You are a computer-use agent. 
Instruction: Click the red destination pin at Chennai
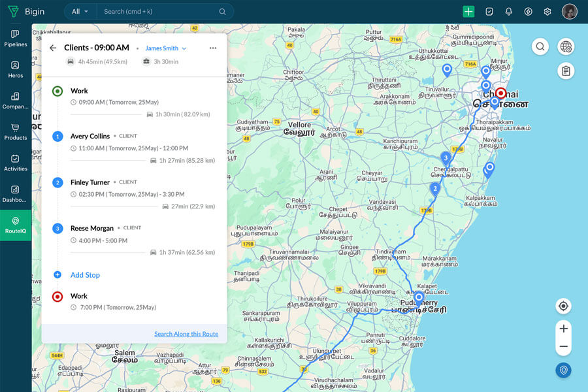(x=500, y=93)
